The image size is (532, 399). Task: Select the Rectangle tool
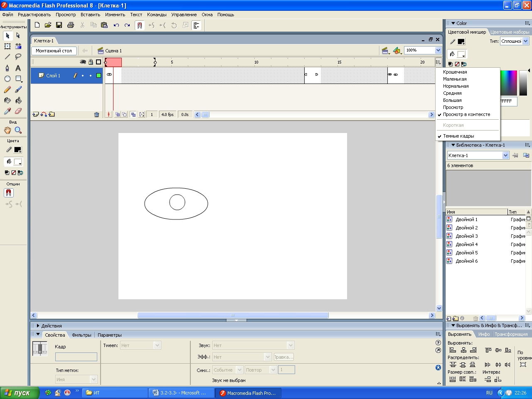point(18,79)
